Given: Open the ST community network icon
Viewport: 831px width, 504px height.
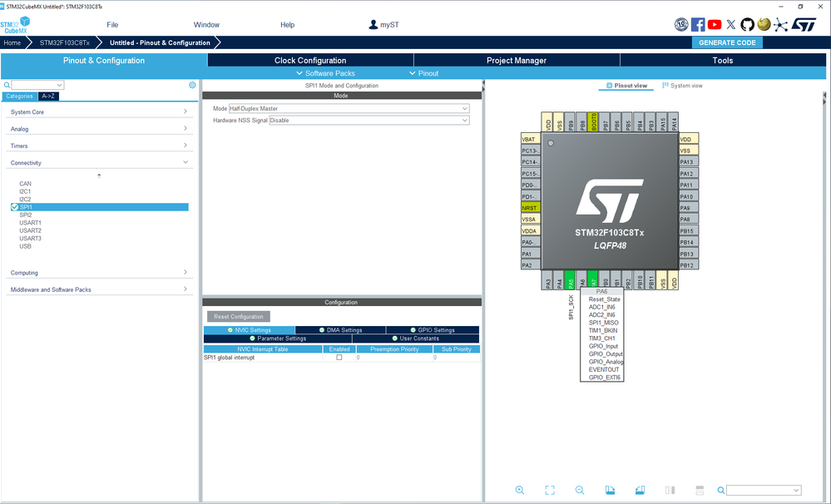Looking at the screenshot, I should coord(780,24).
